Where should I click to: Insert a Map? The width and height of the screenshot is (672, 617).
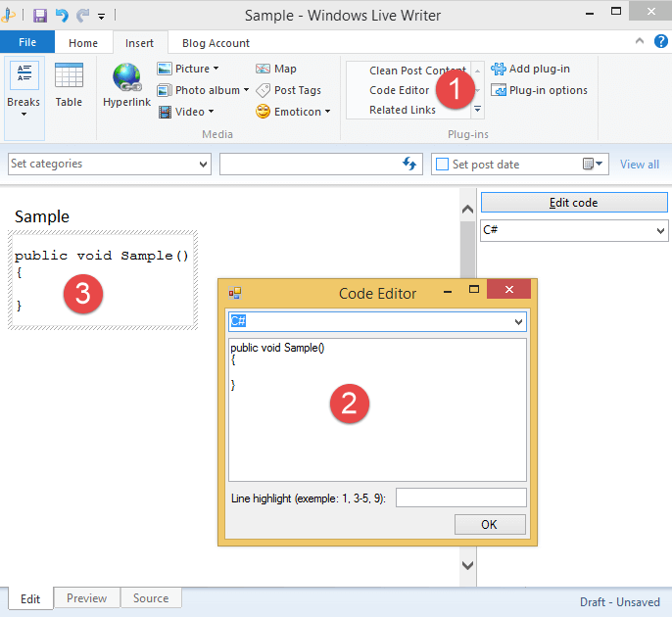(x=276, y=69)
